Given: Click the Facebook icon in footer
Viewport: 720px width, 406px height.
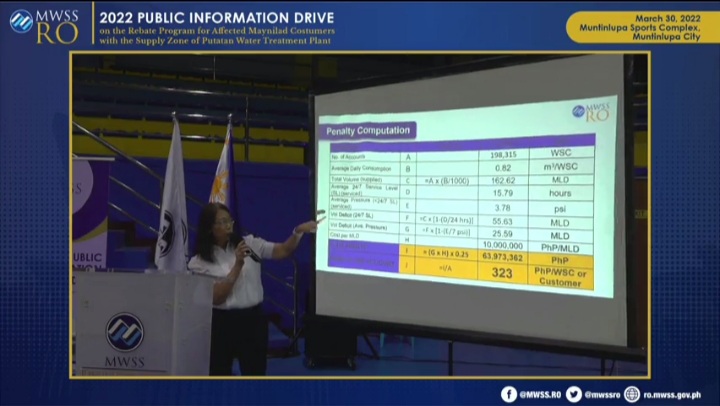Looking at the screenshot, I should coord(509,394).
